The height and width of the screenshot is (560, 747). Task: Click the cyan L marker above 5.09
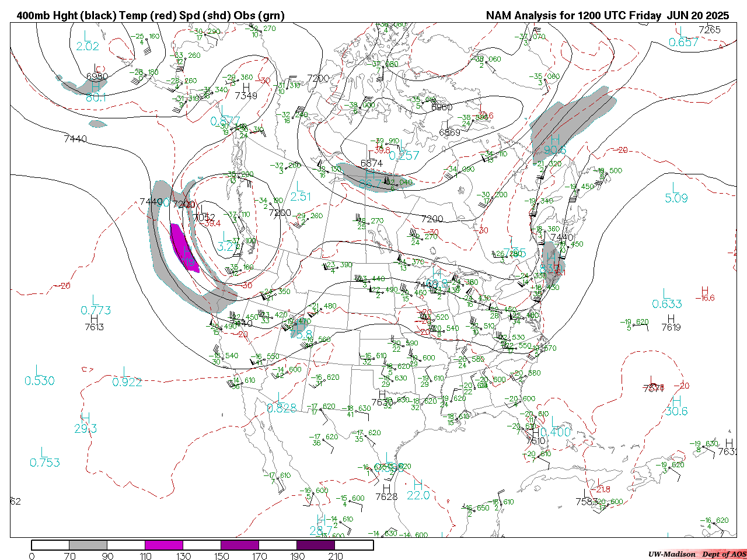674,187
